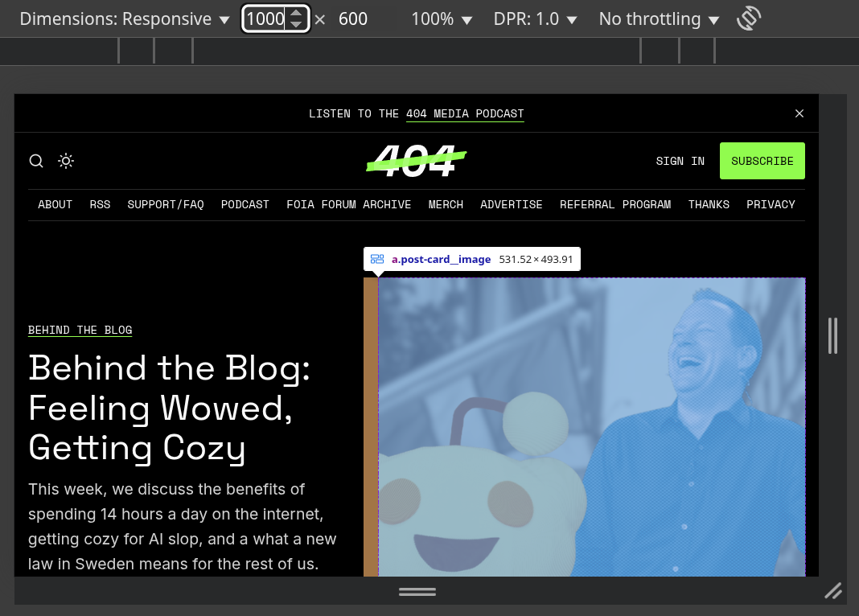The width and height of the screenshot is (859, 616).
Task: Toggle the light mode sun icon
Action: coord(66,161)
